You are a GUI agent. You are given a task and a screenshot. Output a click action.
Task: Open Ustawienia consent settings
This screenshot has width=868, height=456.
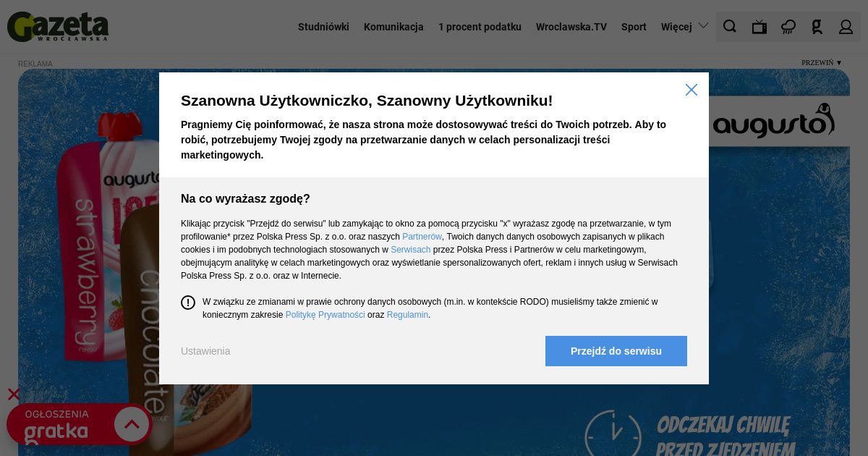[205, 351]
